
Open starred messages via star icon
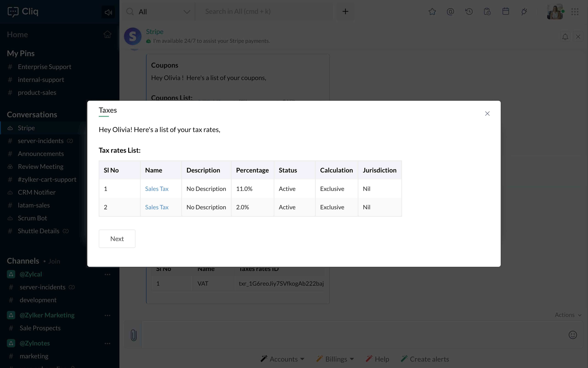(432, 12)
